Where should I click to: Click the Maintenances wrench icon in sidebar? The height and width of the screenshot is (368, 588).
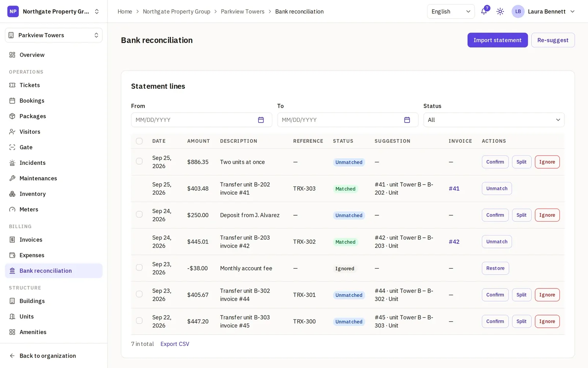pyautogui.click(x=12, y=178)
